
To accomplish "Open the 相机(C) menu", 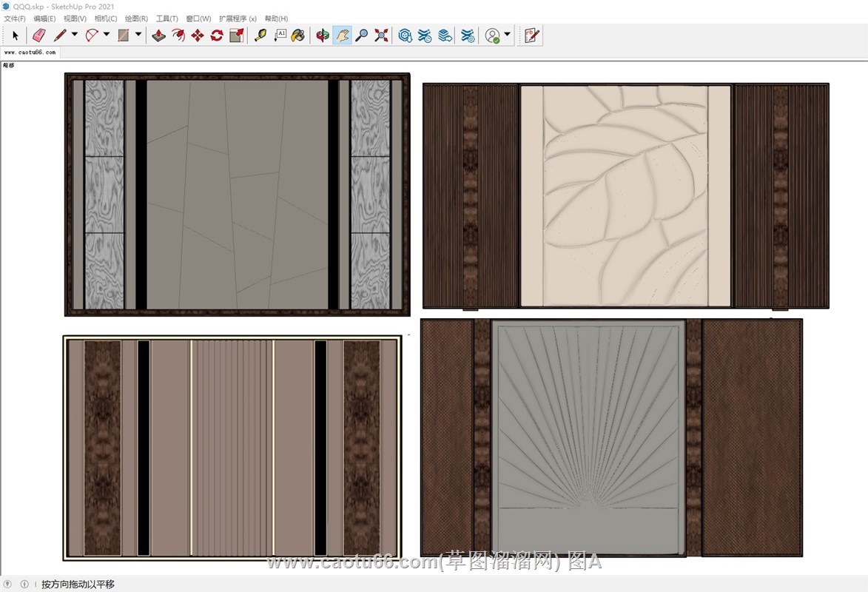I will (x=106, y=18).
